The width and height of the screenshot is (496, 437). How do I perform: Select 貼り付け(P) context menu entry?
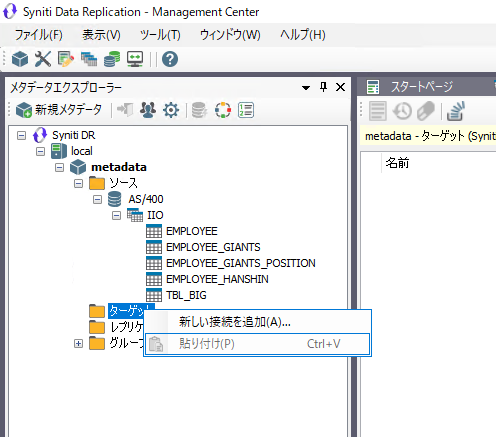pos(258,344)
